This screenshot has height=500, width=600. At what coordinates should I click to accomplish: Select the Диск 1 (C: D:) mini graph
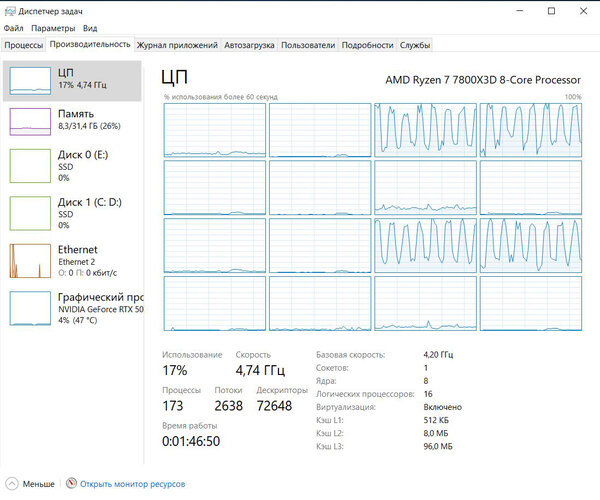(x=30, y=213)
